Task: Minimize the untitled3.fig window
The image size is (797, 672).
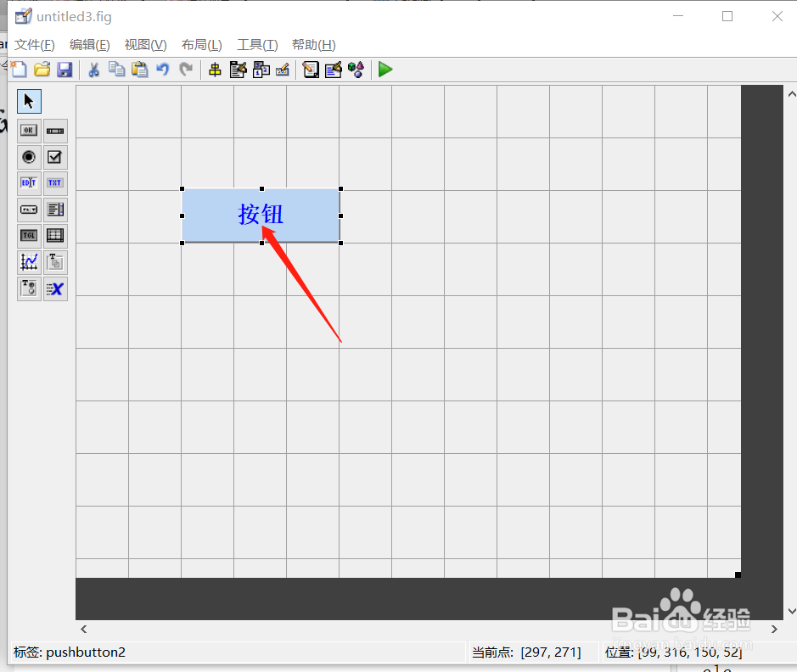Action: (678, 16)
